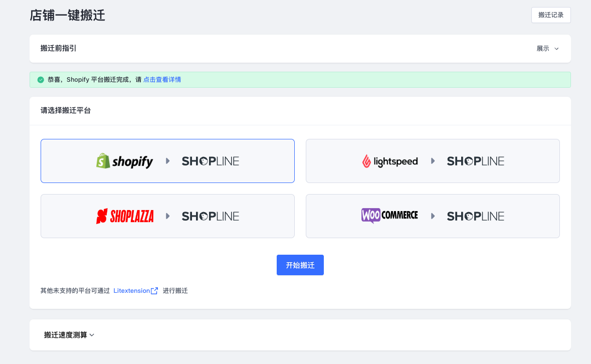591x364 pixels.
Task: Click the SHOPLINE logo in Shoplazza card
Action: point(211,216)
